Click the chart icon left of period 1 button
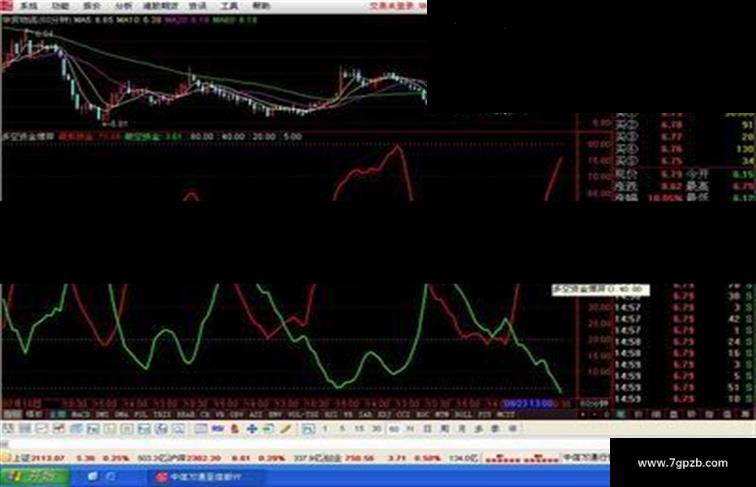Viewport: 756px width, 487px height. (308, 429)
